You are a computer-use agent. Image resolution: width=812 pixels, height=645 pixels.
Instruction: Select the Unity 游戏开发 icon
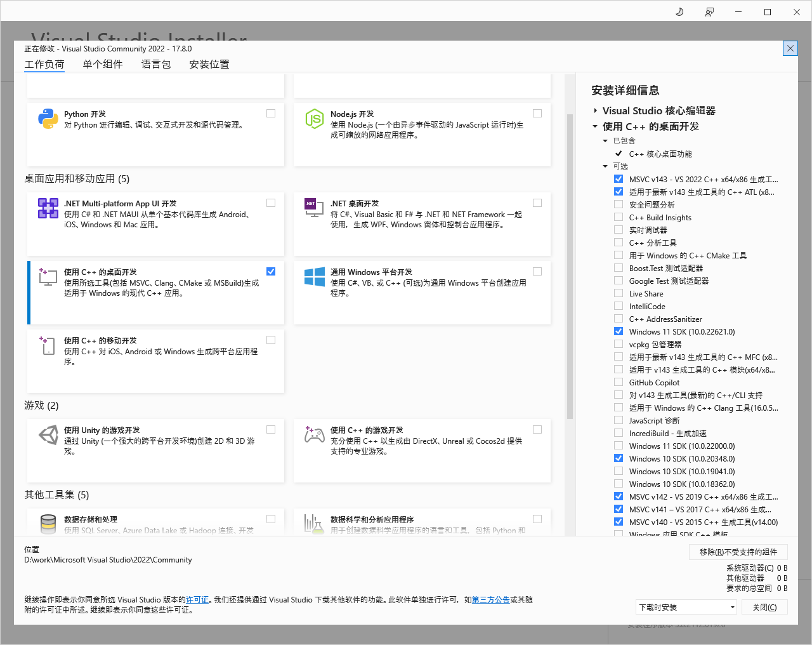[48, 435]
